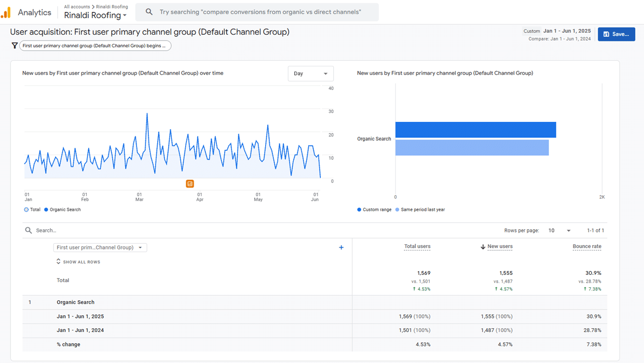Screen dimensions: 644x363
Task: Expand Show All Rows
Action: [x=78, y=262]
